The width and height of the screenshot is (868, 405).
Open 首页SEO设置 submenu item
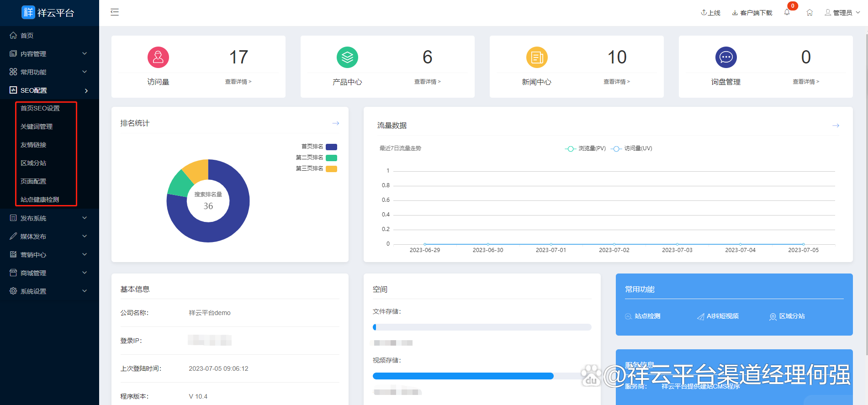point(40,108)
